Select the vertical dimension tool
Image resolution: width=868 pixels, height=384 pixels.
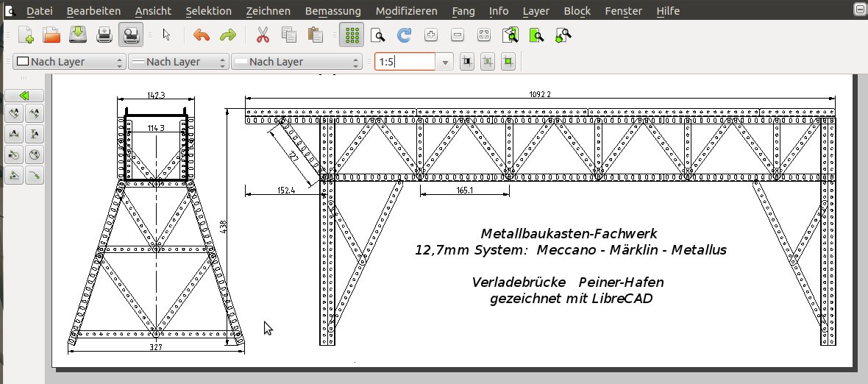tap(35, 134)
